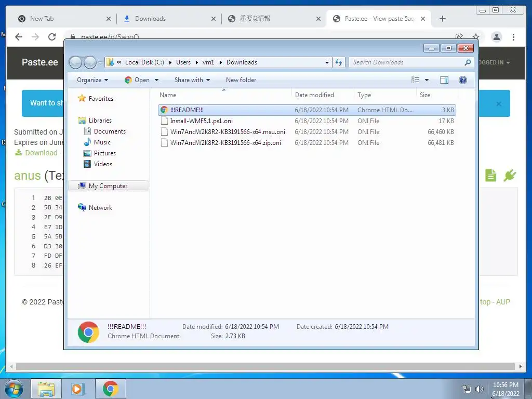The image size is (532, 399).
Task: Click the search magnifier in Explorer
Action: (468, 62)
